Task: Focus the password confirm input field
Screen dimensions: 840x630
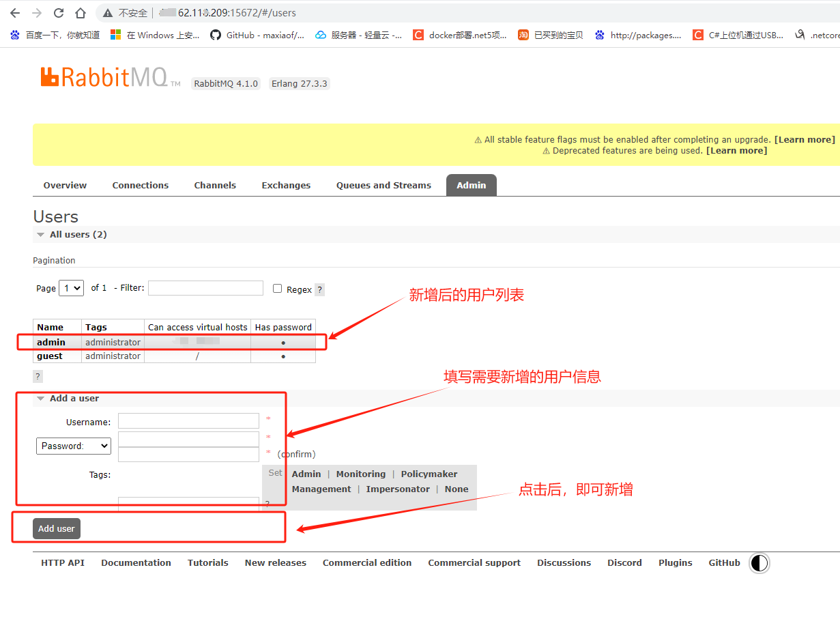Action: coord(188,454)
